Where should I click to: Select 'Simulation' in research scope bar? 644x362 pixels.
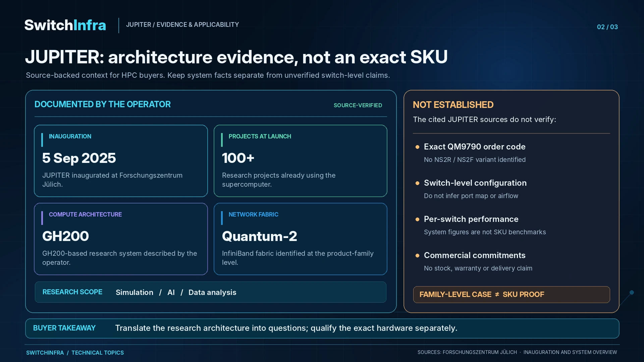point(135,292)
